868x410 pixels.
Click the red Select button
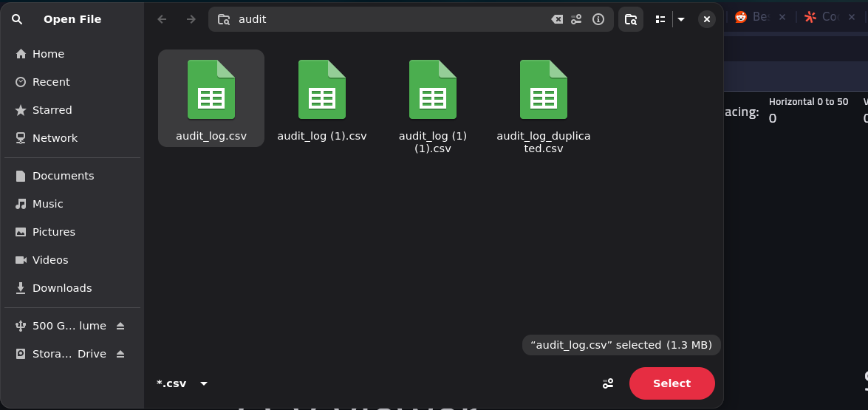click(x=672, y=383)
